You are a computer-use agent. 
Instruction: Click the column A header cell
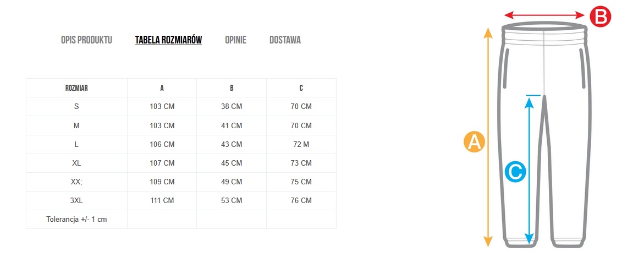[162, 88]
